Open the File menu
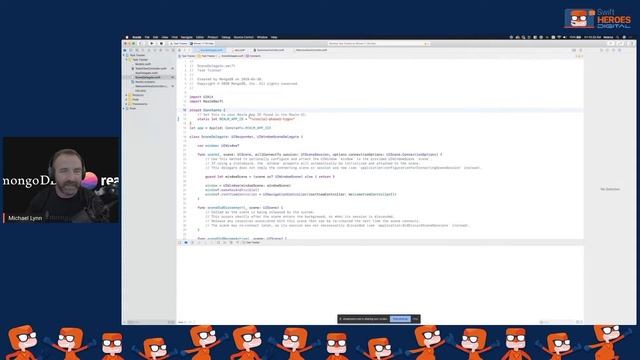 pos(147,37)
